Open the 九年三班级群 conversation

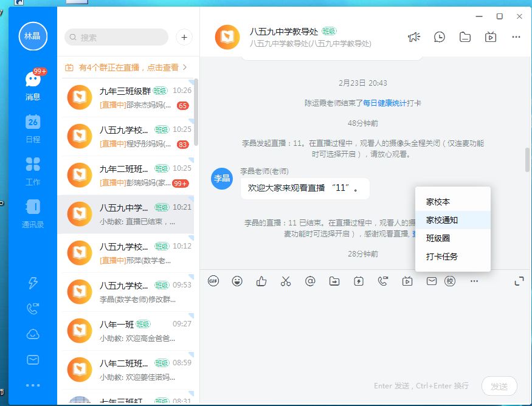(128, 98)
